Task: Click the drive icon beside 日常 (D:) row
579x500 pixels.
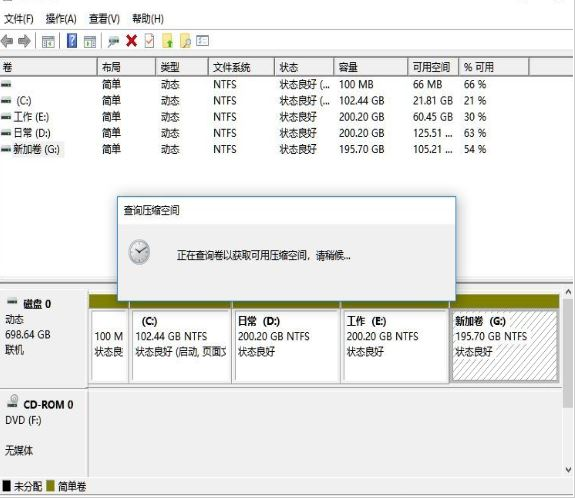Action: click(x=6, y=133)
